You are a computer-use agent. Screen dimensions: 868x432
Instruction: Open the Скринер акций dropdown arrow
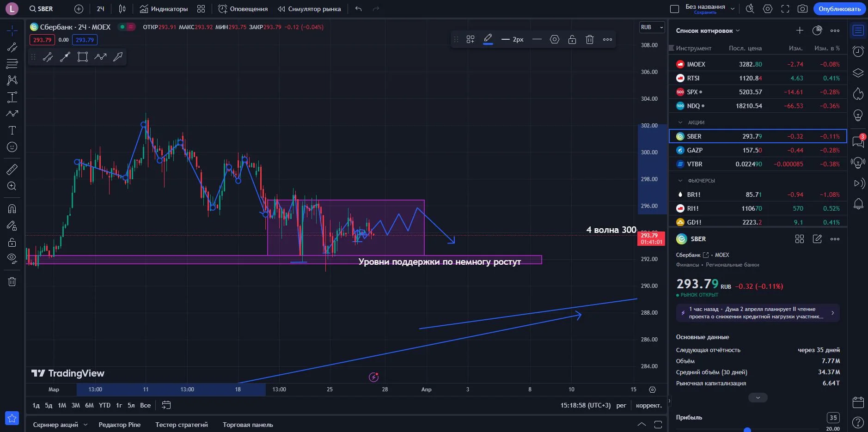pos(86,425)
